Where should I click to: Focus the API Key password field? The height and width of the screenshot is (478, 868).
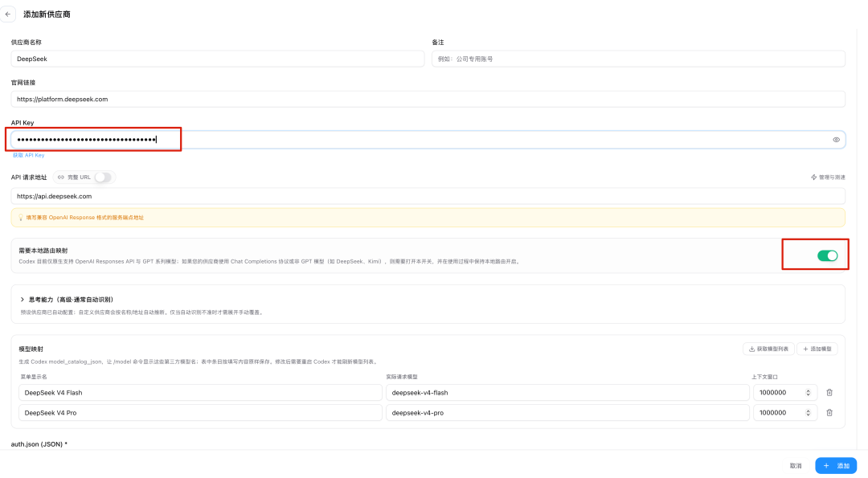[428, 140]
